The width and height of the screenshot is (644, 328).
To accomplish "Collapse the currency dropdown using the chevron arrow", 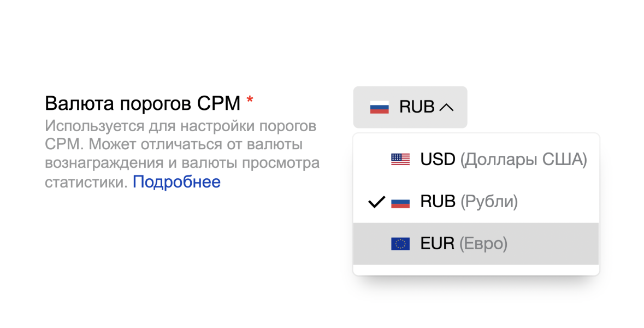I will (447, 108).
